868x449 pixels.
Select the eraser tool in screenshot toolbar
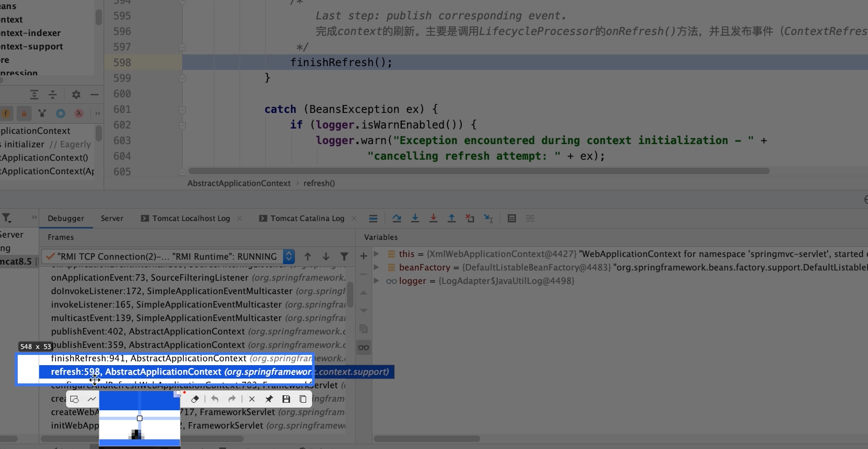[x=195, y=399]
